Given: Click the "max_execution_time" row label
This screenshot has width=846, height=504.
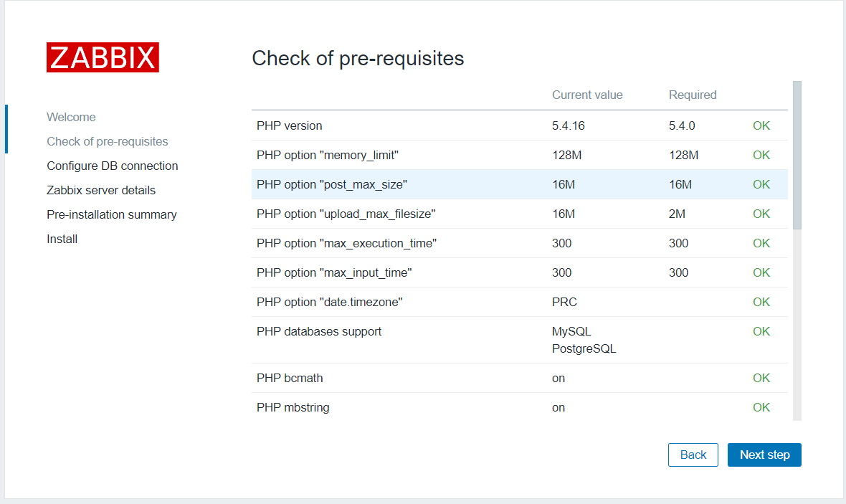Looking at the screenshot, I should (346, 243).
